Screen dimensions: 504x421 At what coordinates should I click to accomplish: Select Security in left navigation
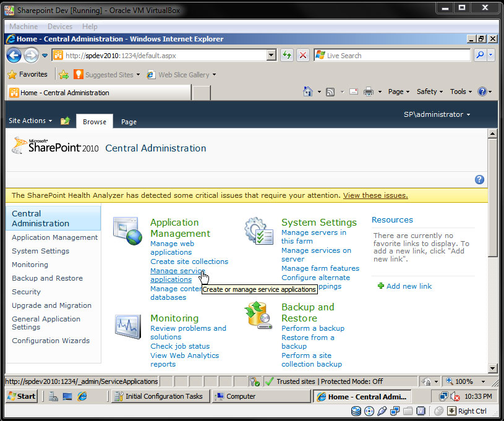point(27,292)
